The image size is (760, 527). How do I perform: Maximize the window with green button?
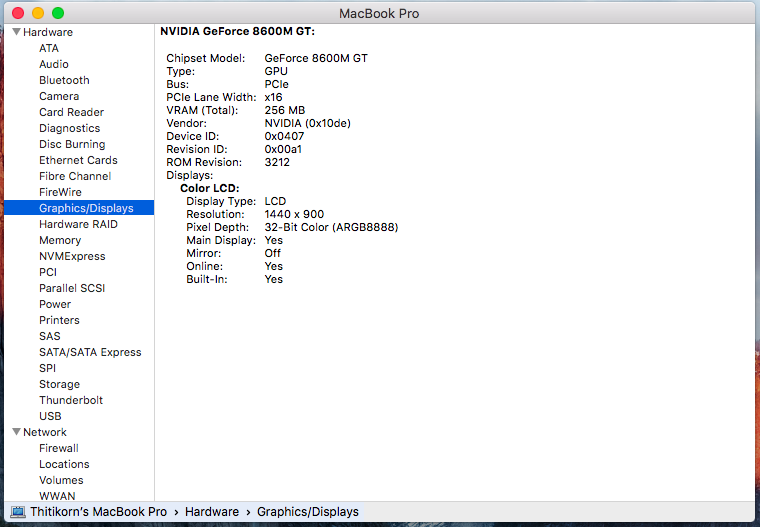pos(58,13)
